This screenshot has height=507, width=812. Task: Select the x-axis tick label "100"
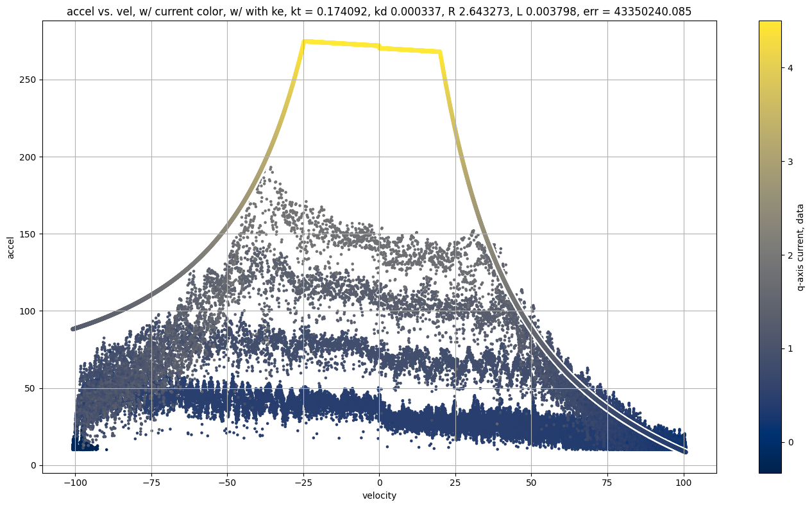683,481
